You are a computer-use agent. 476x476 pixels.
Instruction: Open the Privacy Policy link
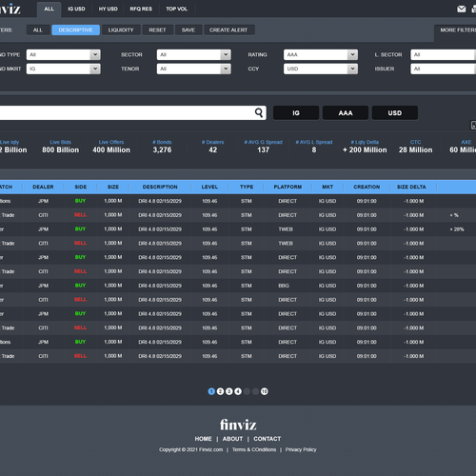pos(301,449)
